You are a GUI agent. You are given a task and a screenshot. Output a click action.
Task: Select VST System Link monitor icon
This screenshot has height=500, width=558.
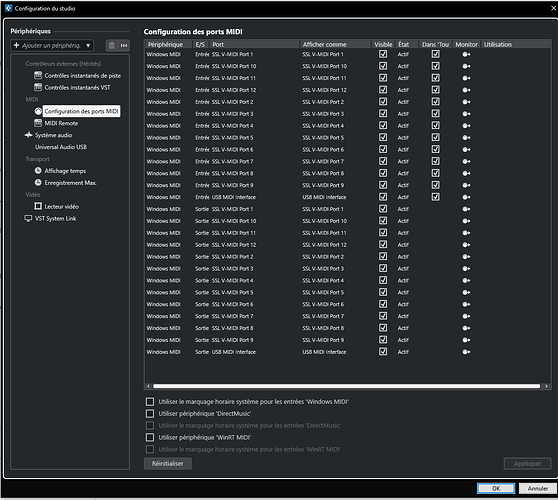28,219
